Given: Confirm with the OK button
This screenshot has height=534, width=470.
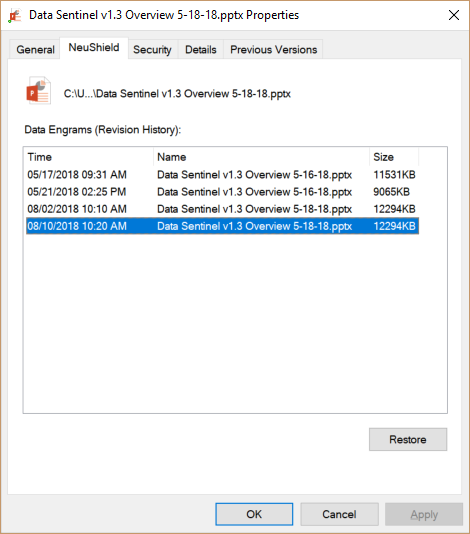Looking at the screenshot, I should tap(254, 514).
